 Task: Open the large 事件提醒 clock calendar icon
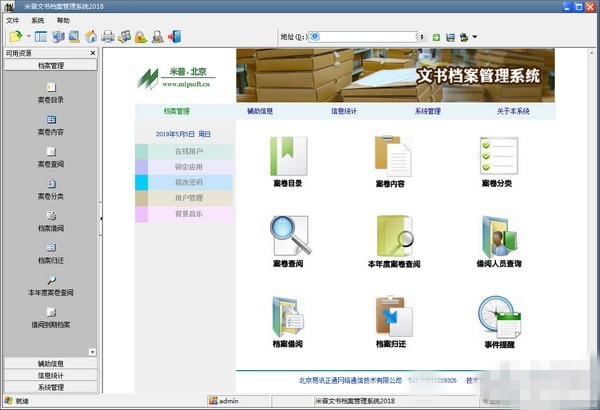(499, 317)
